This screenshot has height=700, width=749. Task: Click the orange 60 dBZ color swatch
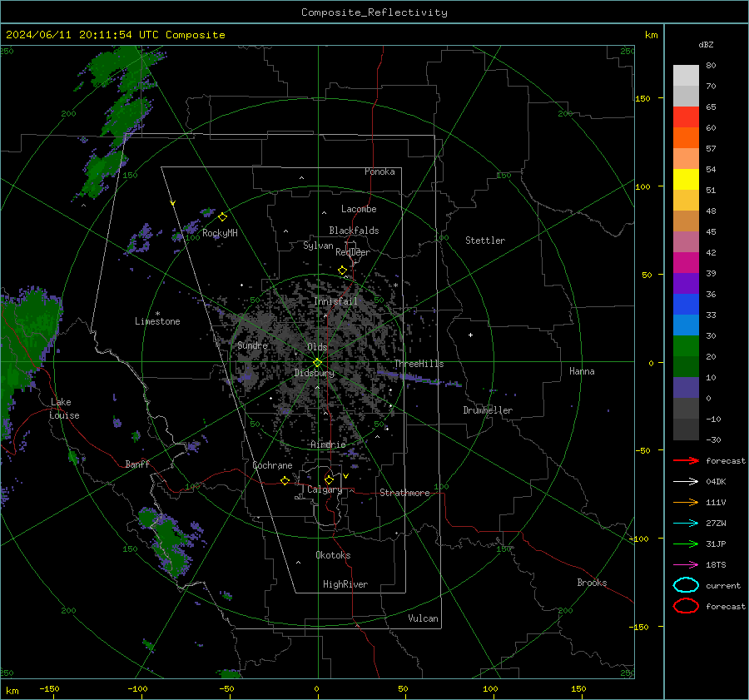click(686, 137)
